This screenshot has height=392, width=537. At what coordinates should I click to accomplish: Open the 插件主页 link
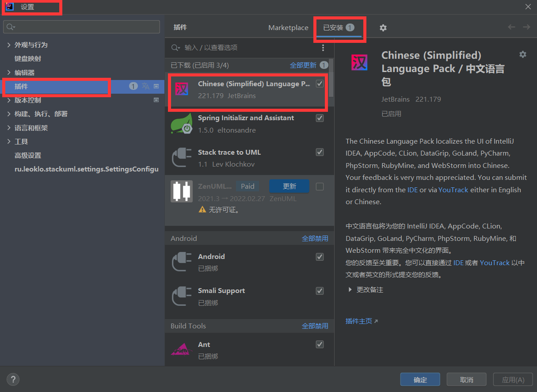(x=362, y=321)
